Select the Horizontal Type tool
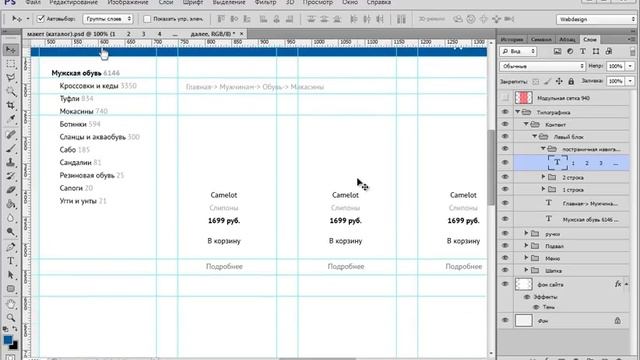This screenshot has width=640, height=360. [11, 261]
